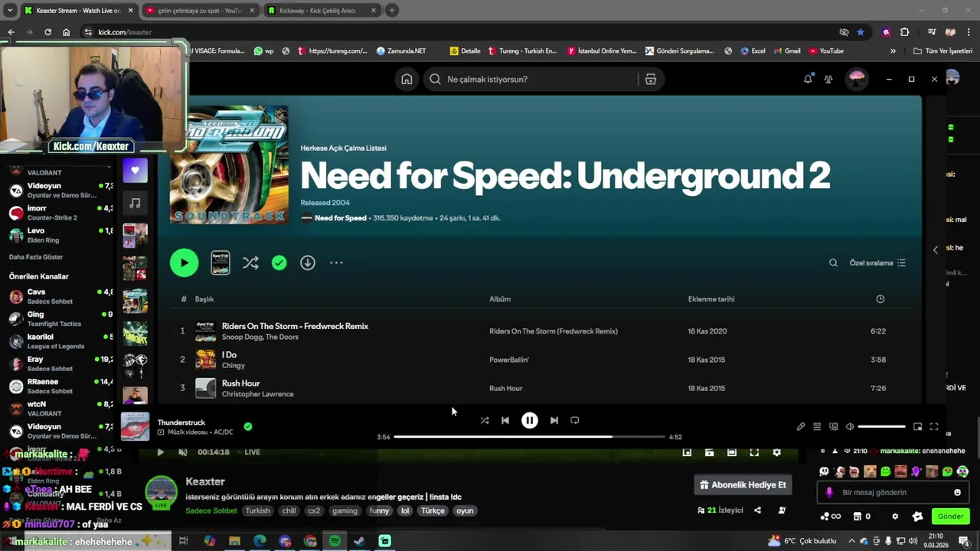Open playlist more options three dots
The width and height of the screenshot is (980, 551).
336,262
